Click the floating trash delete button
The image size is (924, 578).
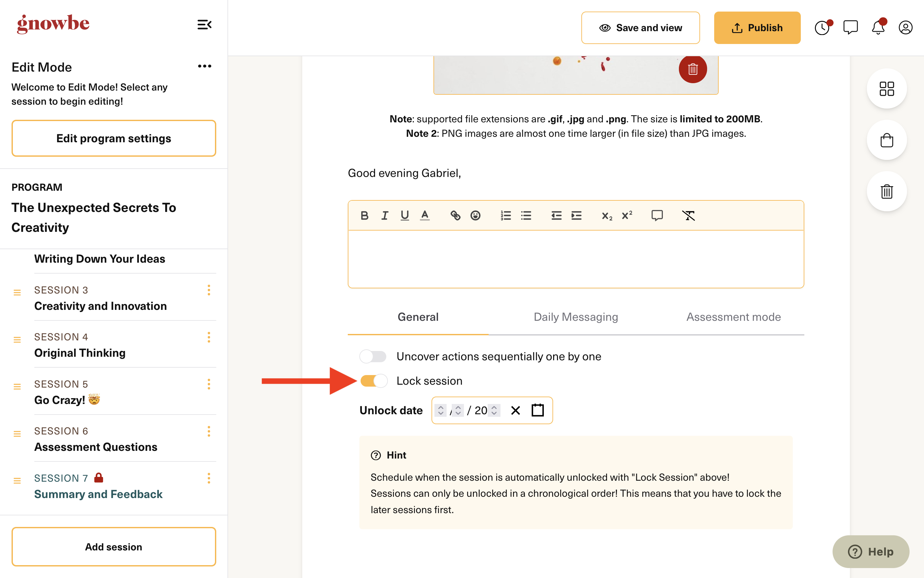[886, 191]
